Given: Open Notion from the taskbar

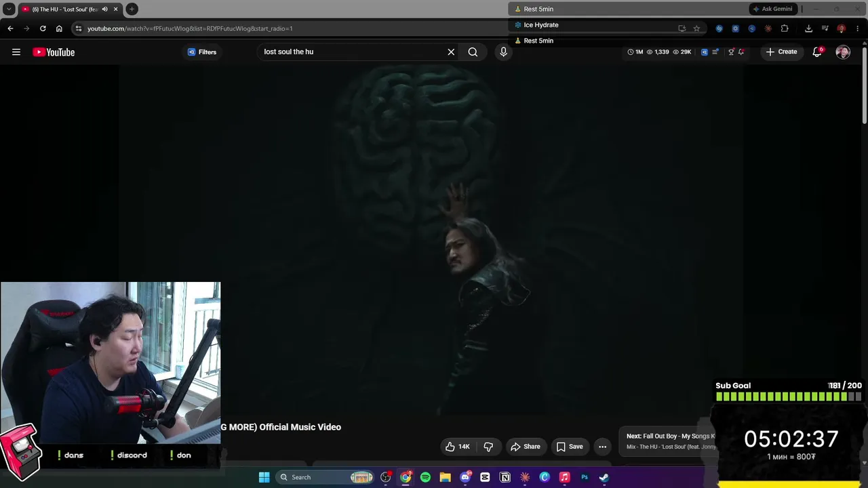Looking at the screenshot, I should pyautogui.click(x=505, y=477).
